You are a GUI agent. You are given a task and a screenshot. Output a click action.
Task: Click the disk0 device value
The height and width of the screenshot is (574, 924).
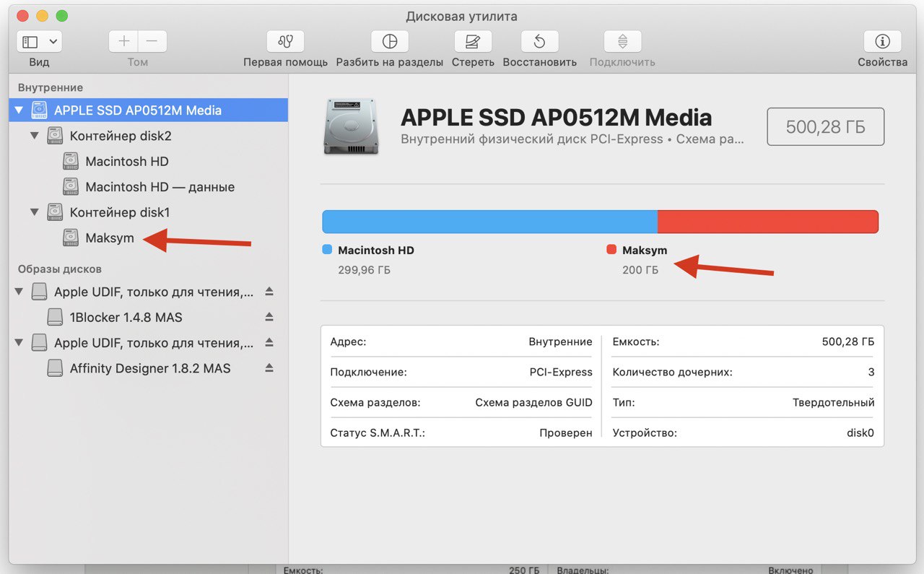860,432
